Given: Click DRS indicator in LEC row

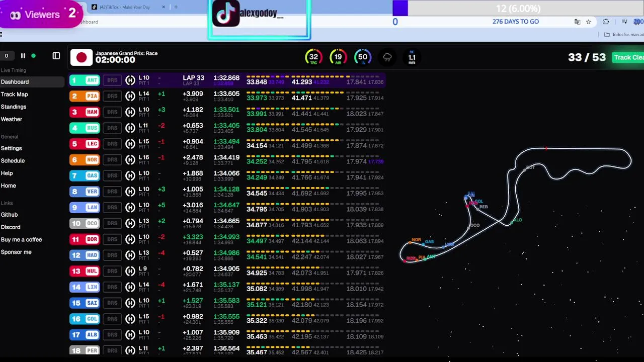Looking at the screenshot, I should 112,144.
